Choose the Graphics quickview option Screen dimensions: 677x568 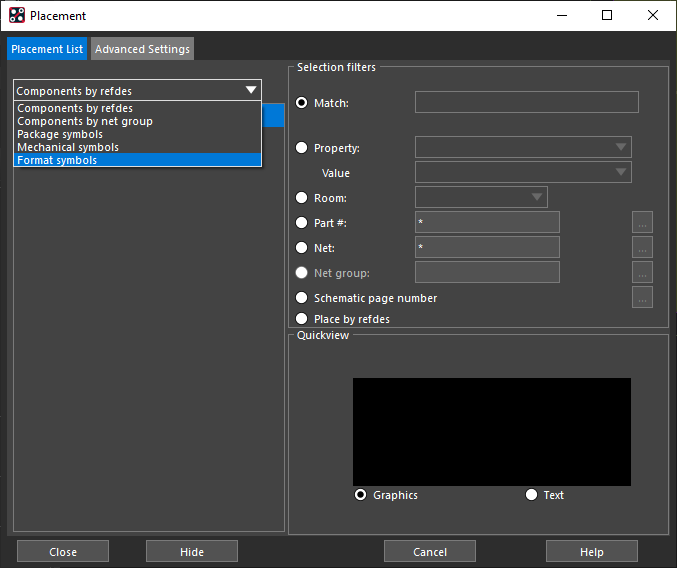(x=360, y=495)
